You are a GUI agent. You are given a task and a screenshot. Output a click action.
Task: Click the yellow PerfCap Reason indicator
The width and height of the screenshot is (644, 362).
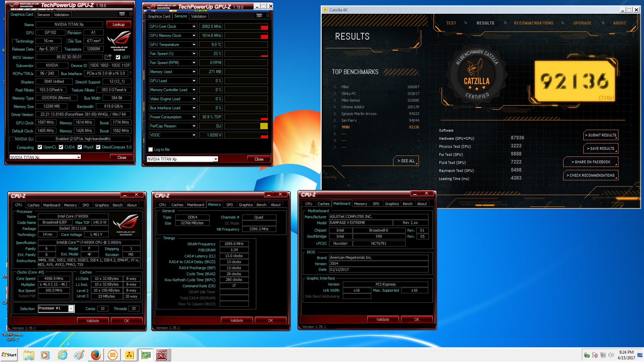(x=264, y=126)
